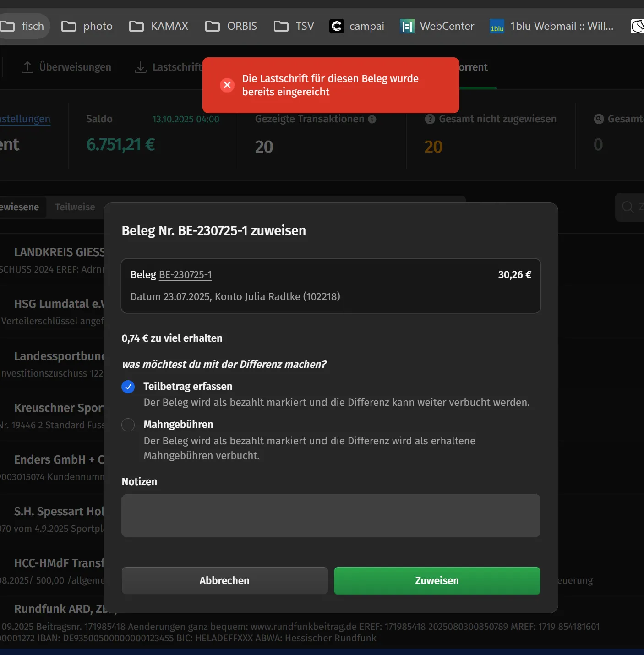This screenshot has height=655, width=644.
Task: Expand the KAMAX bookmark folder
Action: (x=159, y=26)
